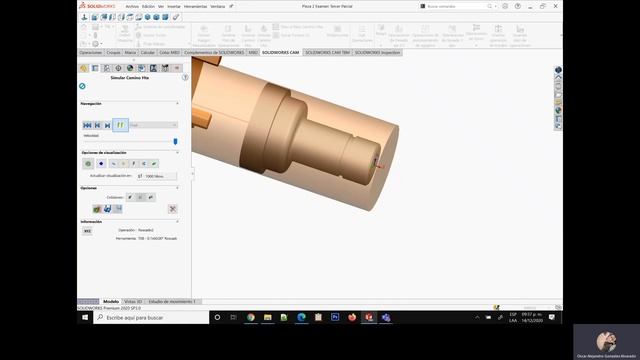The width and height of the screenshot is (640, 360).
Task: Open Google Chrome from the taskbar
Action: (251, 317)
